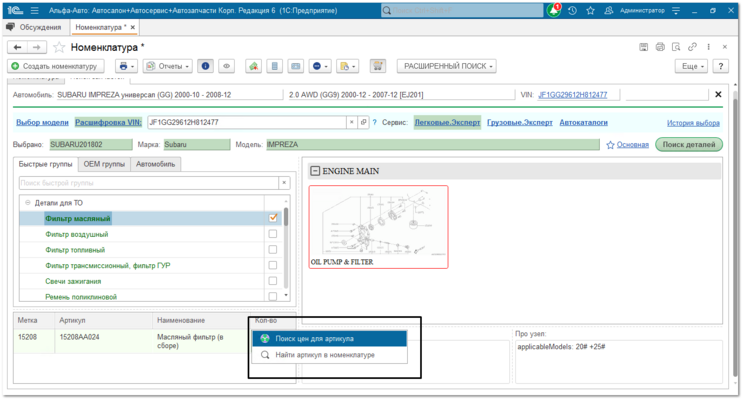Viewport: 743px width, 400px height.
Task: Go forward with the right arrow
Action: click(x=36, y=47)
